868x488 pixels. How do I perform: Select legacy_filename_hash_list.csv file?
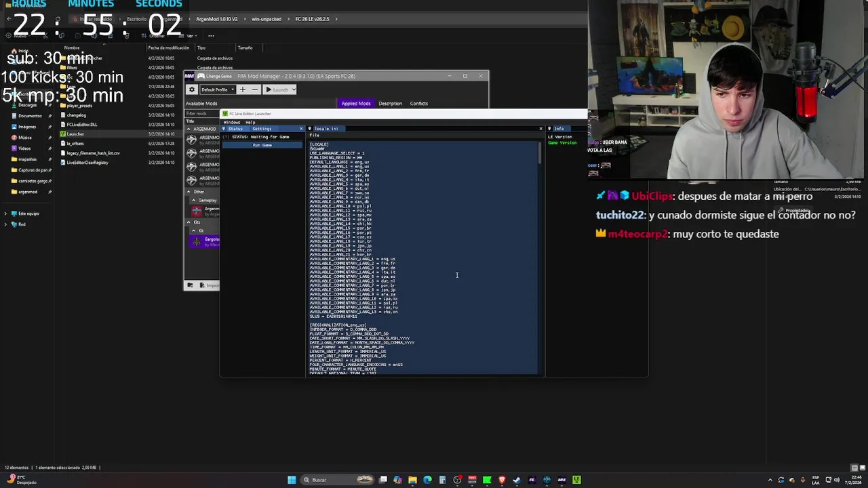[93, 153]
